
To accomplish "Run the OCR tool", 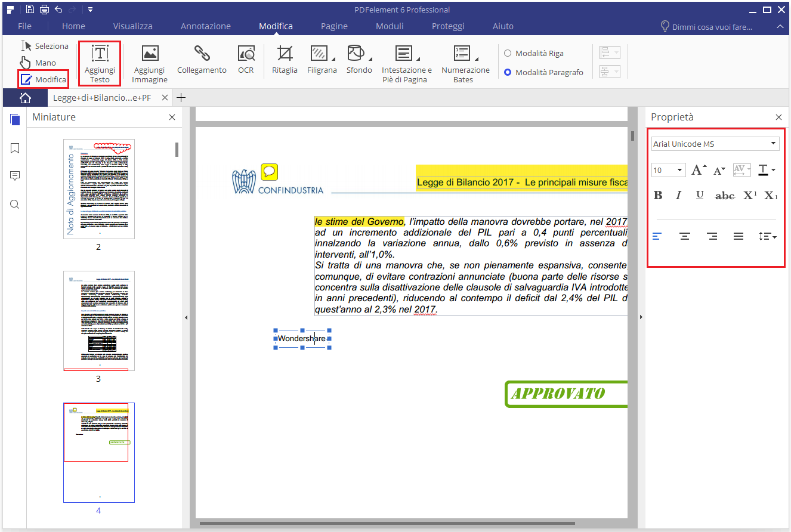I will tap(246, 62).
